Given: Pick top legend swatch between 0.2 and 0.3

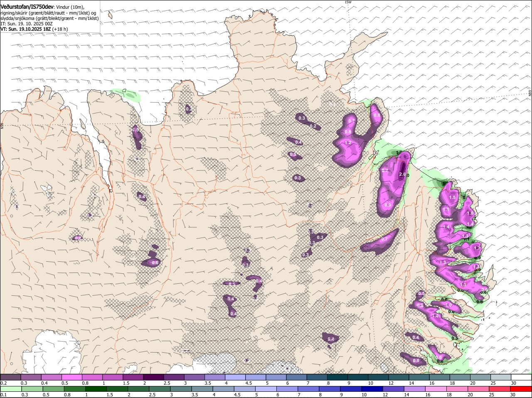Looking at the screenshot, I should (10, 377).
